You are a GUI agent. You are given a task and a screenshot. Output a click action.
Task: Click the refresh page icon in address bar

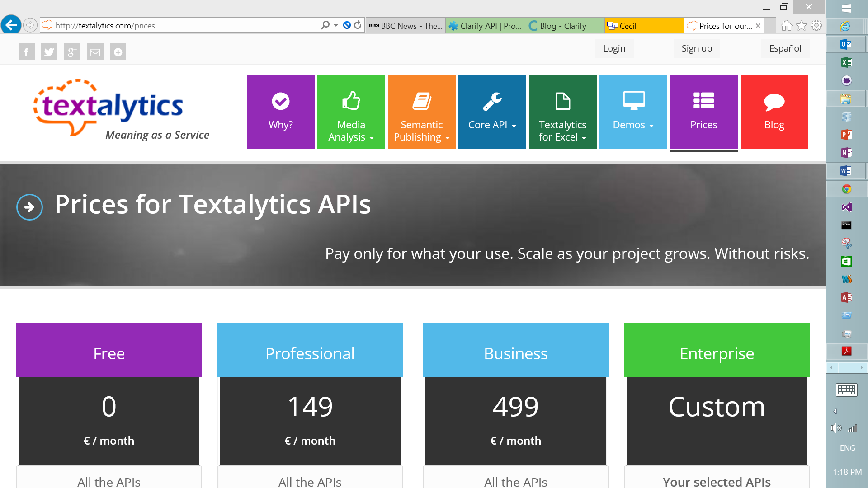click(358, 25)
